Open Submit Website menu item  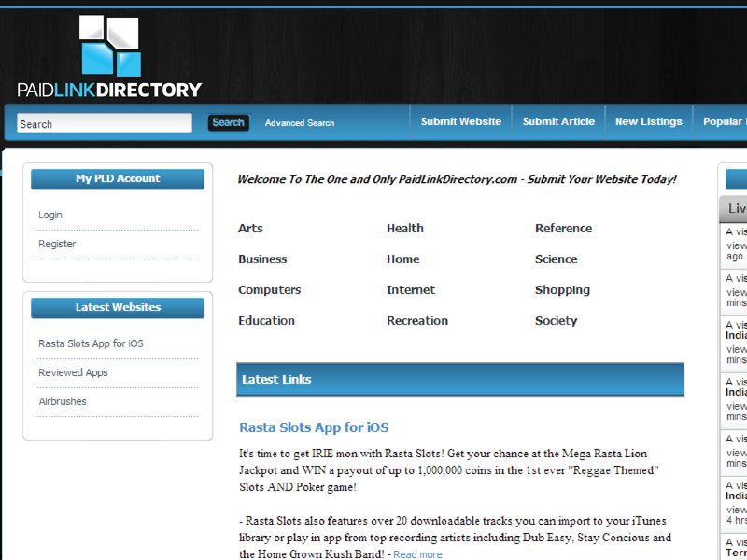coord(460,121)
